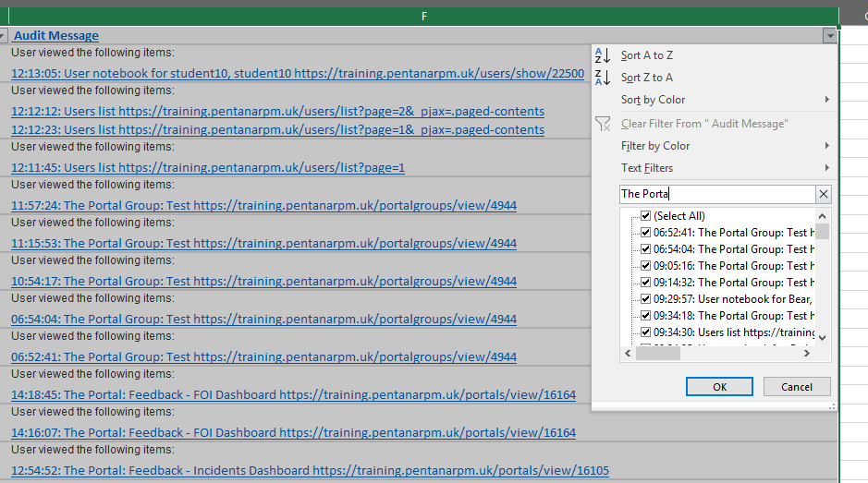Image resolution: width=868 pixels, height=483 pixels.
Task: Expand the Sort by Color submenu arrow
Action: click(x=827, y=100)
